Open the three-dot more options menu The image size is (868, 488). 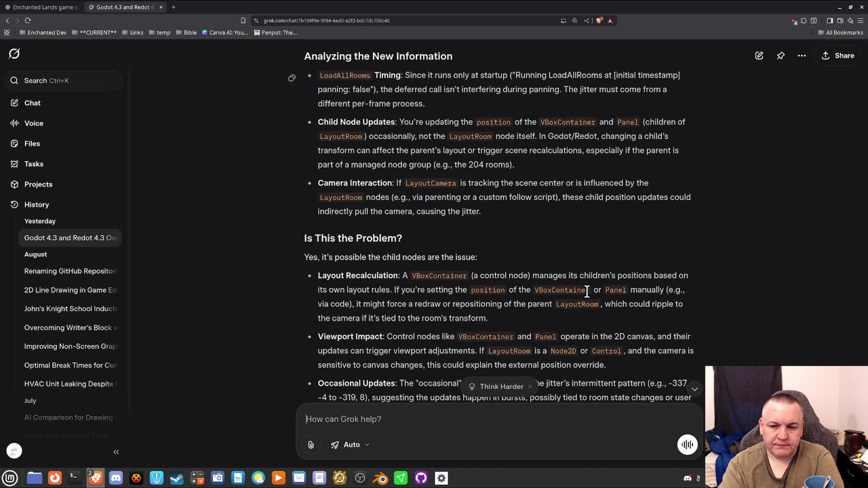[802, 56]
